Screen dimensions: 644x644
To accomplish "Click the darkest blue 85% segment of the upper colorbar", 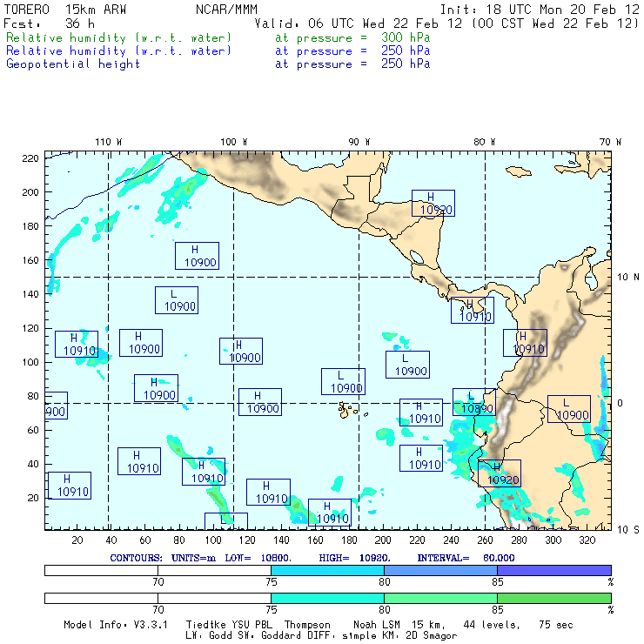I will click(x=553, y=569).
